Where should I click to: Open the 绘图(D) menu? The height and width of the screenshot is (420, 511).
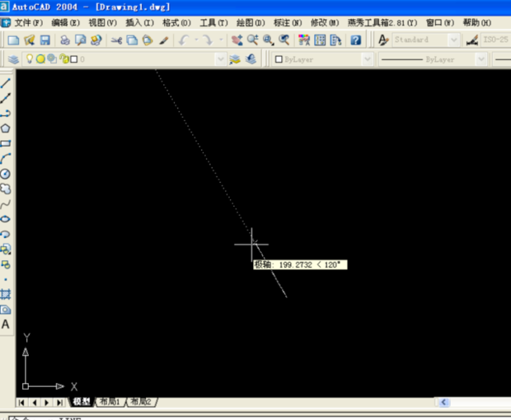(x=251, y=23)
